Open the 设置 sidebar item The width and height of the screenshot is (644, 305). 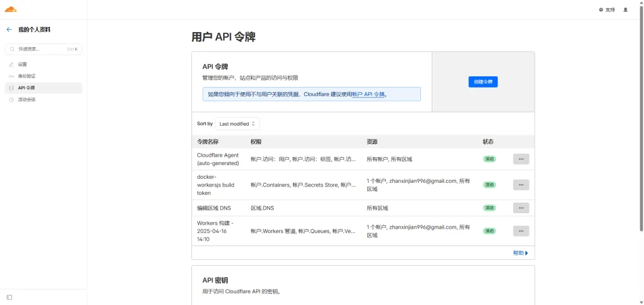click(43, 64)
